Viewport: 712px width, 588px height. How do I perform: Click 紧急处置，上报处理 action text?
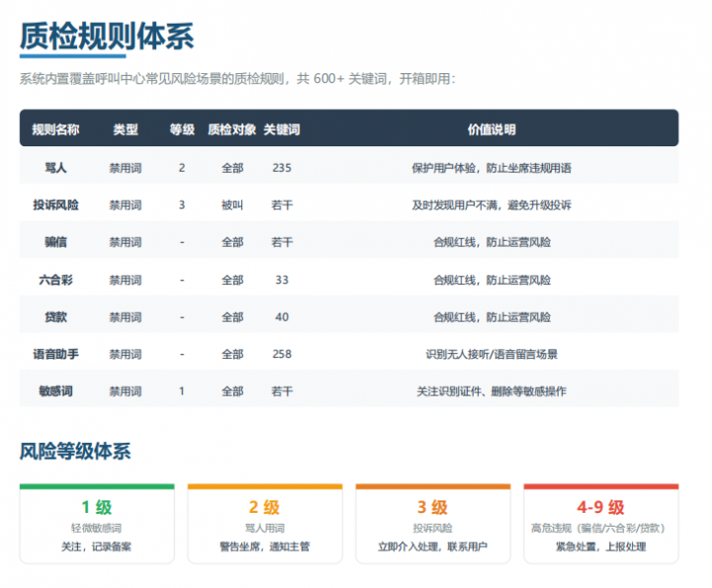tap(601, 546)
